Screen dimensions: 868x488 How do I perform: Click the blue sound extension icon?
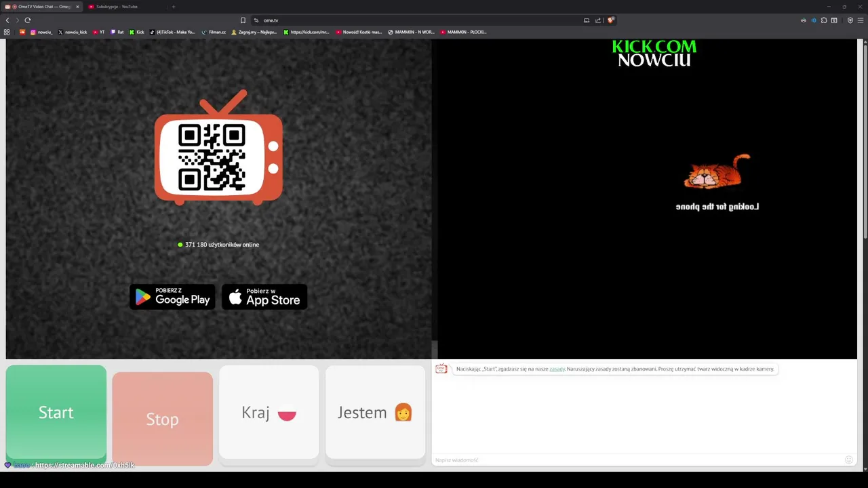point(814,20)
